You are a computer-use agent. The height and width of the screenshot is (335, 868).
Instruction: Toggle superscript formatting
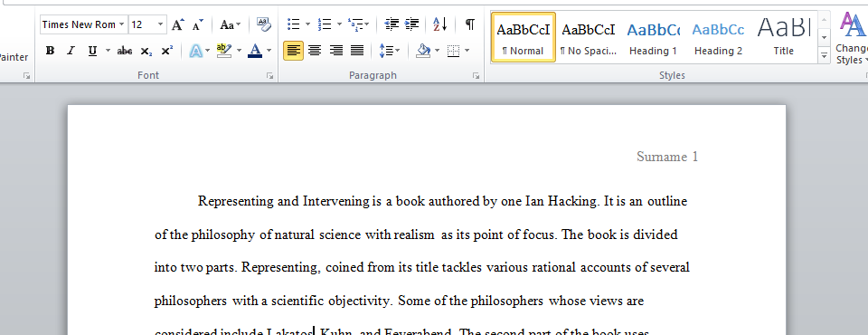(x=166, y=51)
